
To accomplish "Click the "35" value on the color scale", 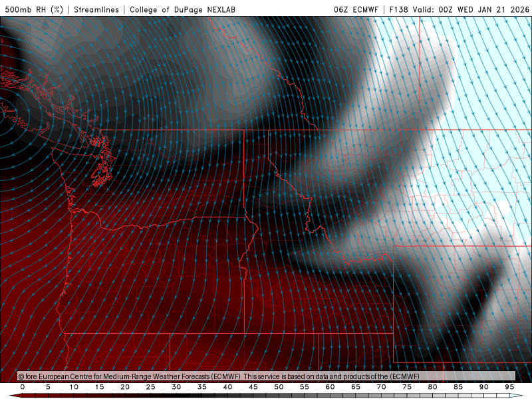I will pos(202,387).
